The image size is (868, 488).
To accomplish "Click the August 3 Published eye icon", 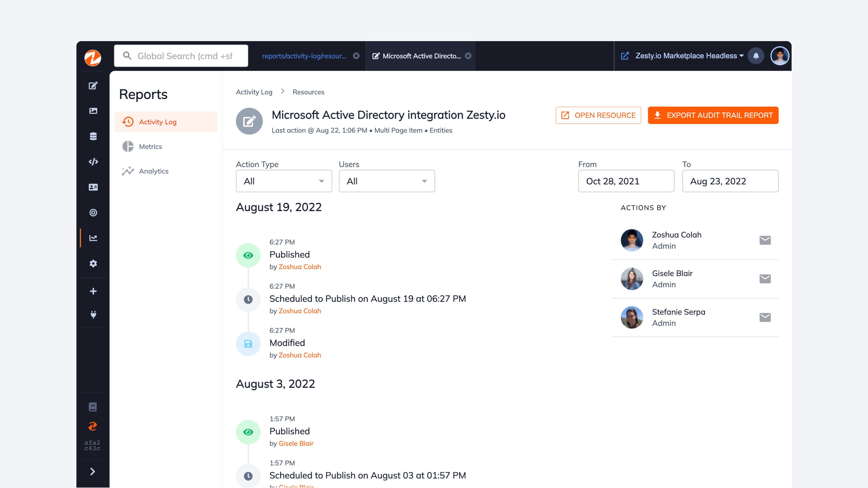I will (x=248, y=432).
